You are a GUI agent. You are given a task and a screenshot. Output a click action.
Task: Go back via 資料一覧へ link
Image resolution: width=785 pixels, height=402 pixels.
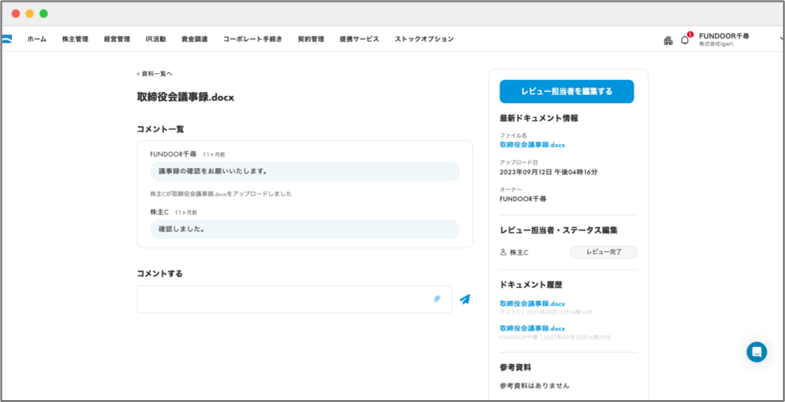click(154, 73)
